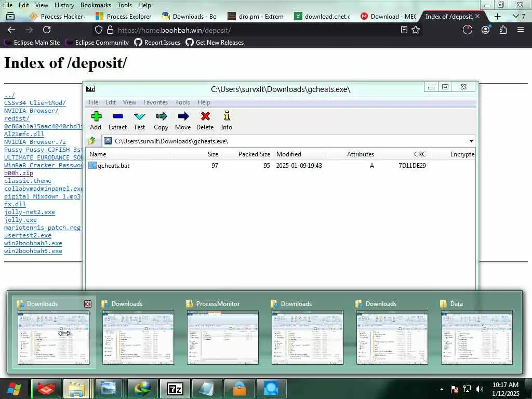
Task: Open the 7-Zip taskbar icon
Action: 175,389
